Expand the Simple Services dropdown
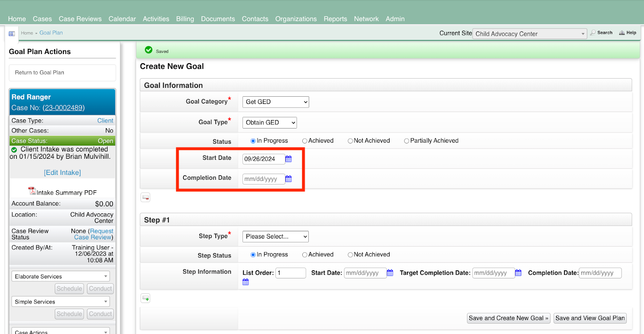This screenshot has width=644, height=334. 61,301
